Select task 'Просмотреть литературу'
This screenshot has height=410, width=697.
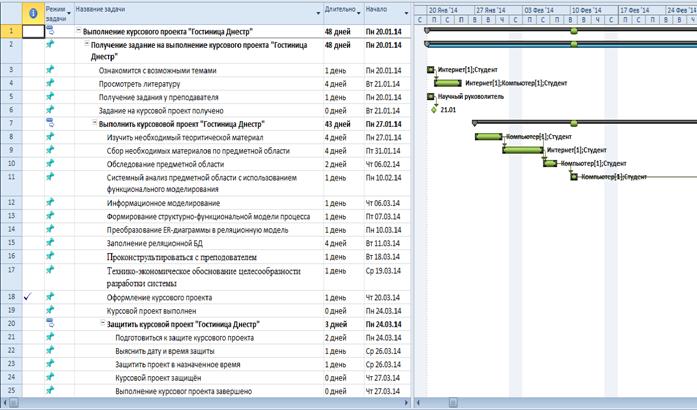(139, 84)
